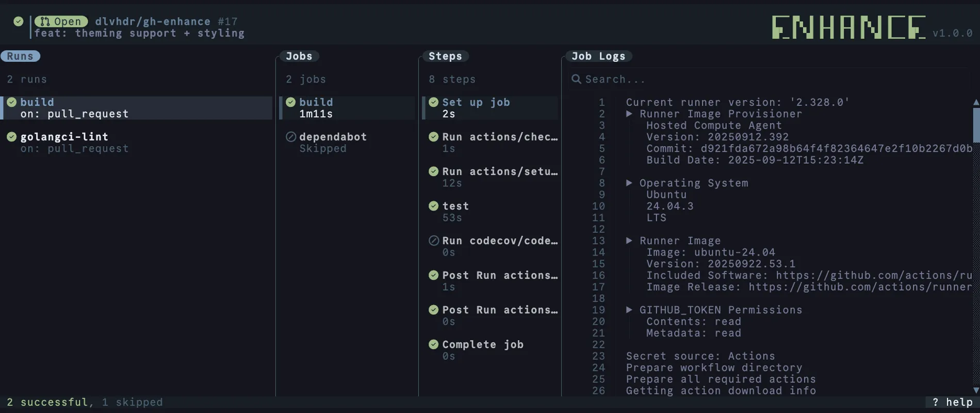Expand the Runner Image Provisioner log group
Screen dimensions: 980x413
coord(629,114)
